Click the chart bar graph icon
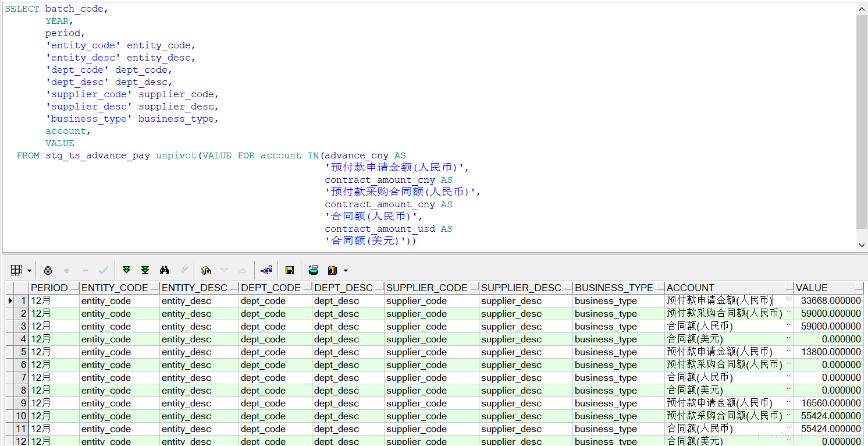The image size is (868, 446). [x=333, y=270]
